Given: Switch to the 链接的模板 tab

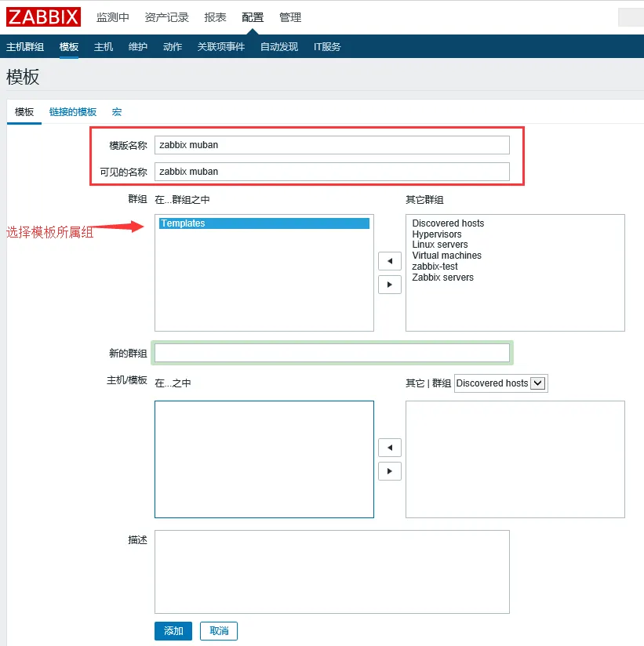Looking at the screenshot, I should point(73,112).
